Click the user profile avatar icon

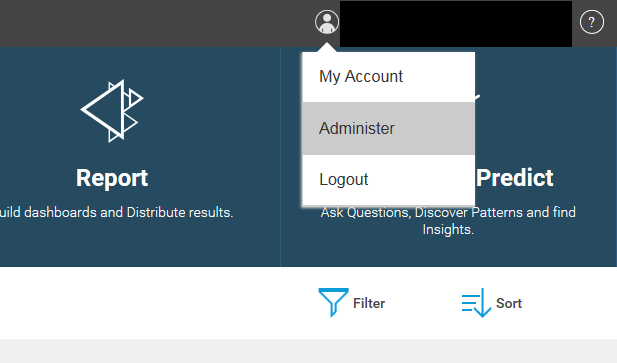(x=327, y=22)
